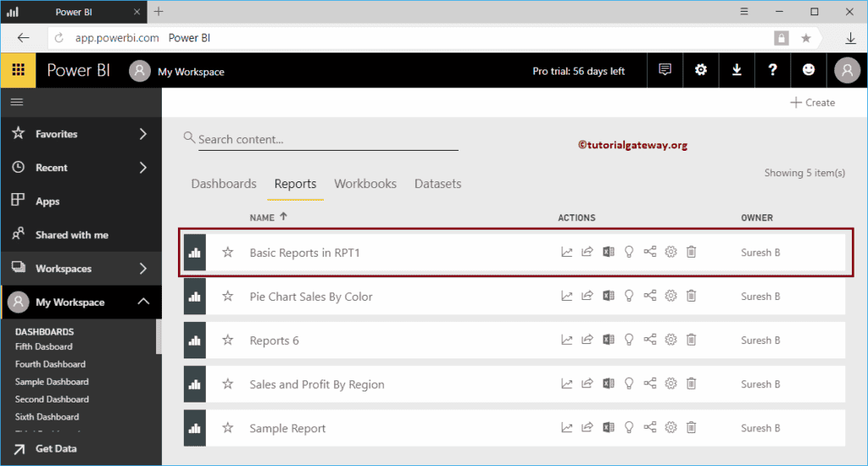
Task: Select the Reports tab
Action: pos(296,184)
